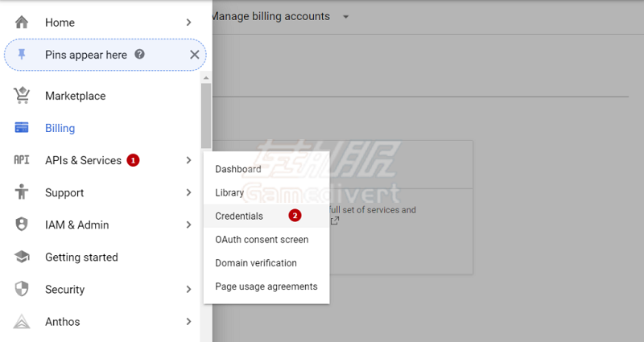
Task: Click the IAM & Admin shield icon
Action: [22, 225]
